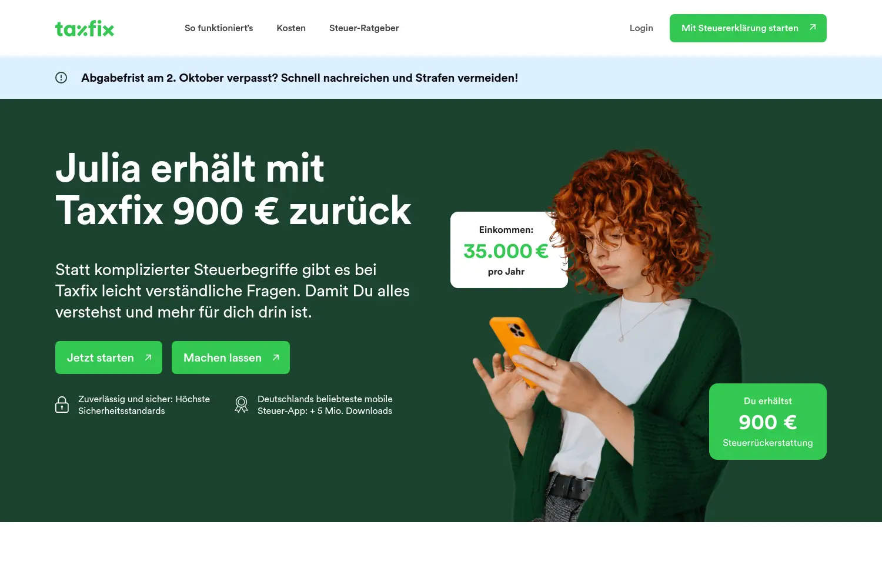Screen dimensions: 882x588
Task: Click the arrow icon in Machen lassen button
Action: 276,358
